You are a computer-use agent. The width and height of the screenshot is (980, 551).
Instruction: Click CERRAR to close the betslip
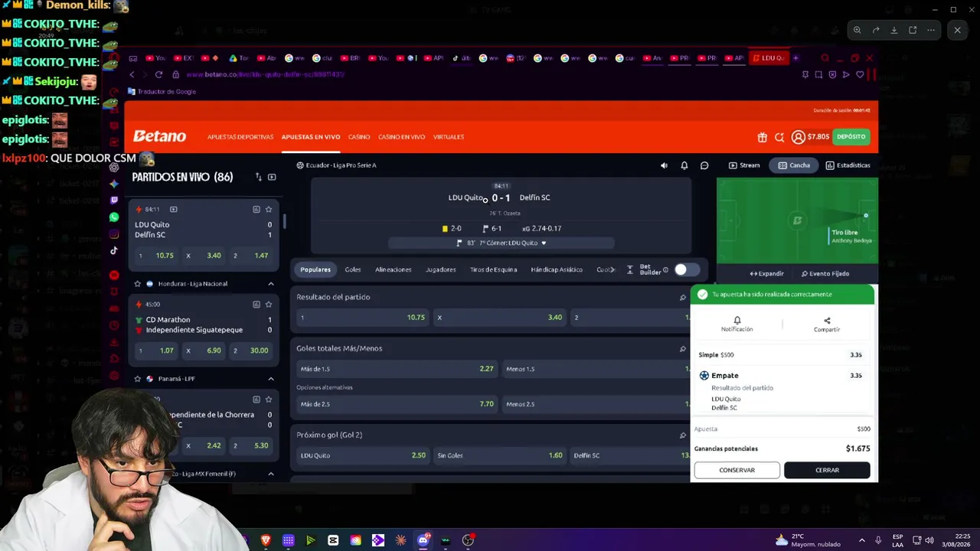(827, 470)
